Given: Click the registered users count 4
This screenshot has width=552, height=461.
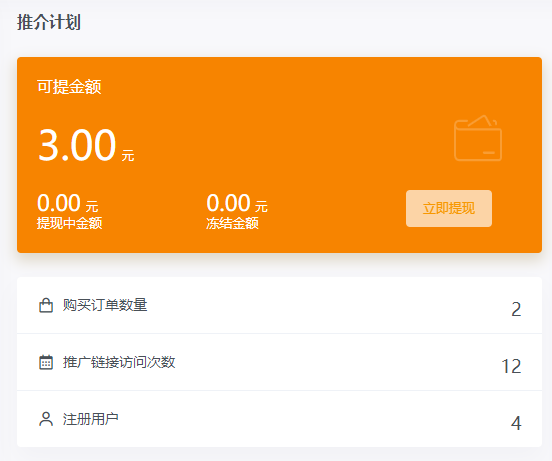Looking at the screenshot, I should 516,423.
